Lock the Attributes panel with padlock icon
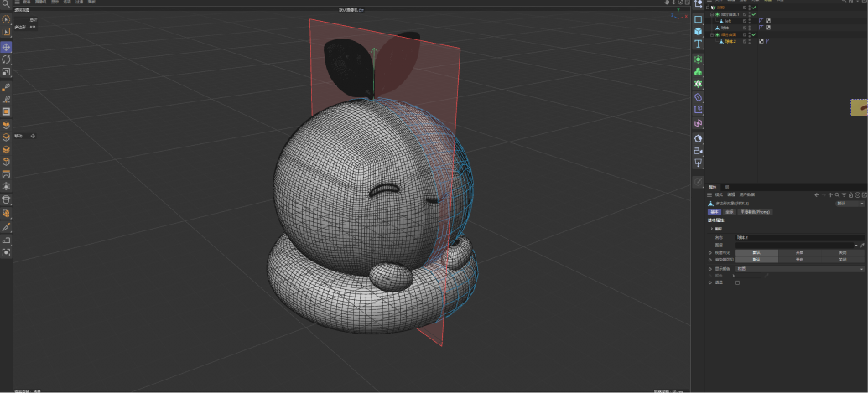Viewport: 868px width, 393px height. point(851,195)
